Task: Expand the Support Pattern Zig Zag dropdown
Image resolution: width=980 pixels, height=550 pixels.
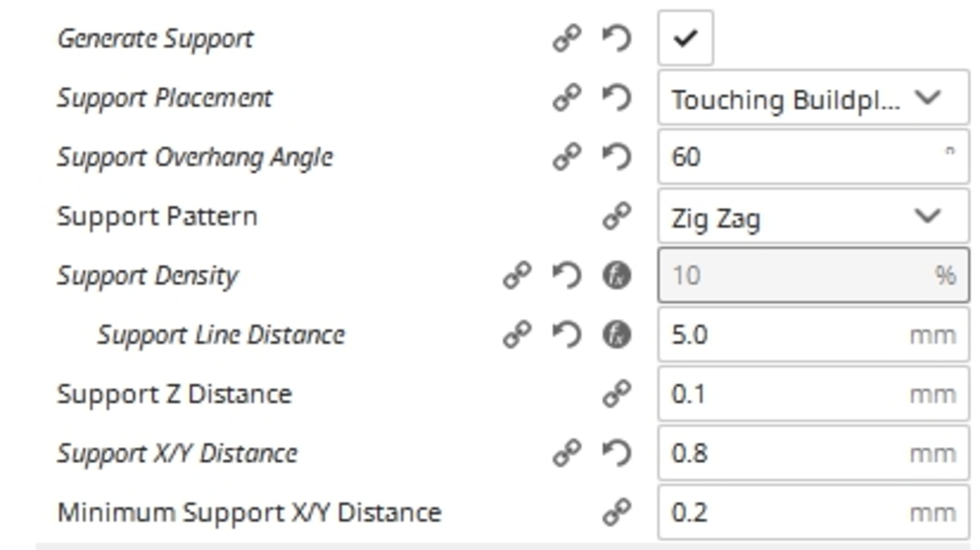Action: [812, 217]
